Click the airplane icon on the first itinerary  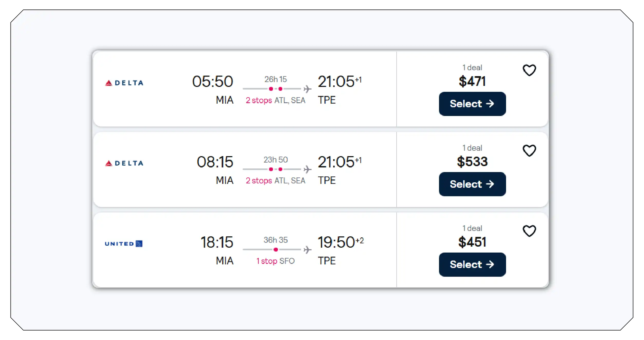(x=307, y=88)
